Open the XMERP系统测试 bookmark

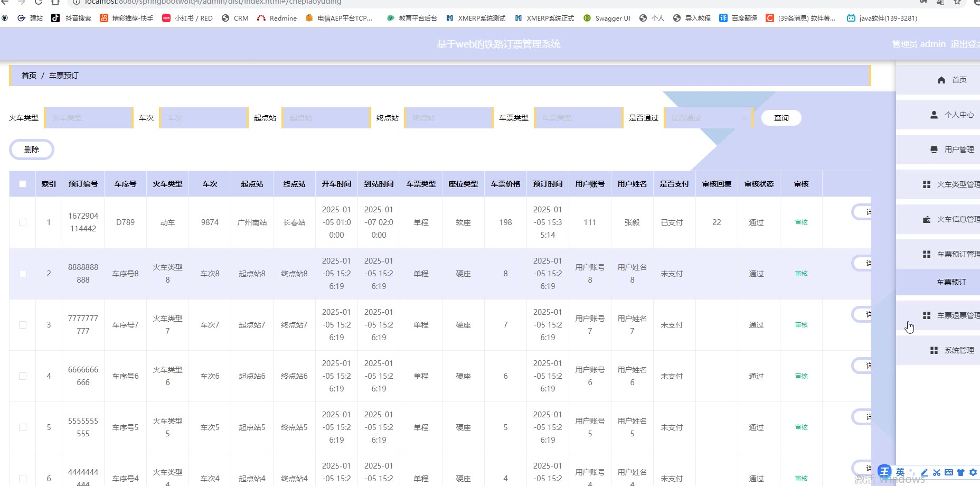pyautogui.click(x=476, y=18)
